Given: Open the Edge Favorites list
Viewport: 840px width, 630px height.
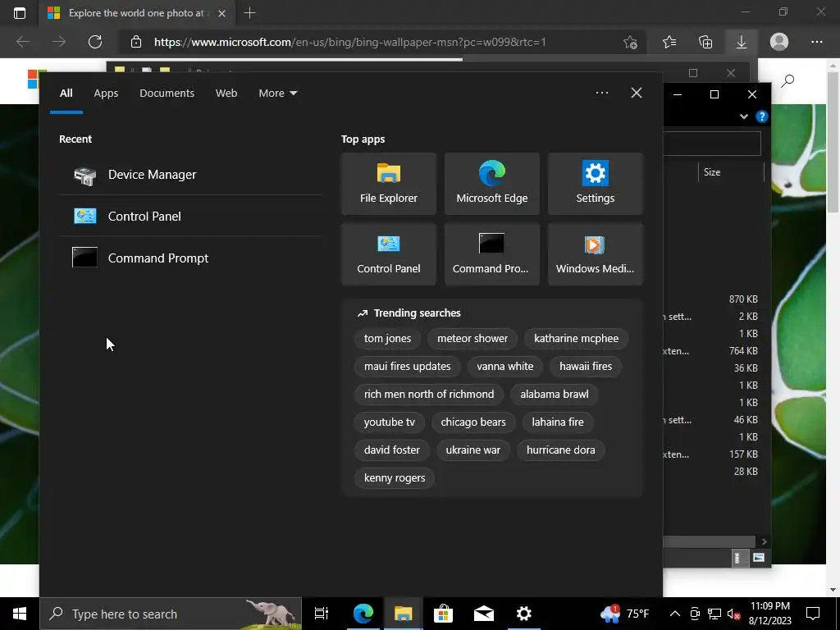Looking at the screenshot, I should (669, 42).
